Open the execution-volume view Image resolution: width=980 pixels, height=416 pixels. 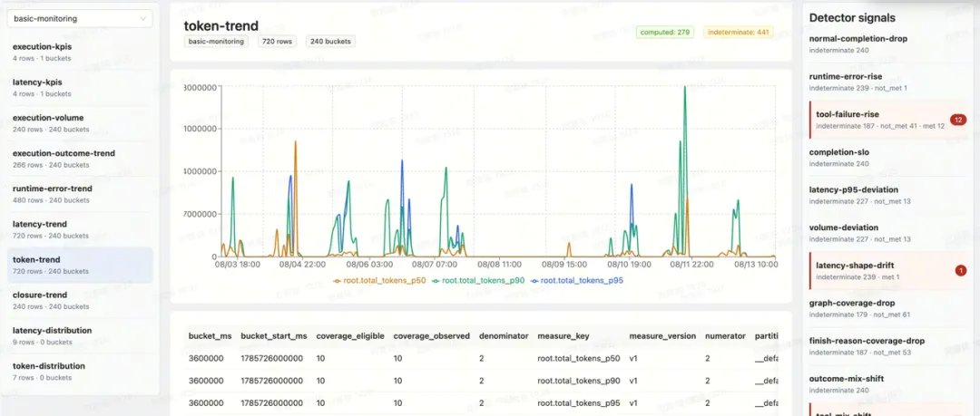click(80, 123)
